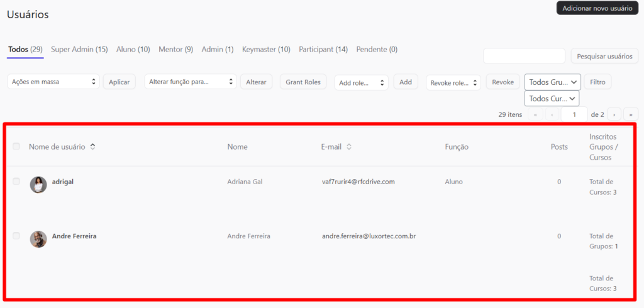This screenshot has width=644, height=308.
Task: Open the adrigal username link
Action: 63,181
